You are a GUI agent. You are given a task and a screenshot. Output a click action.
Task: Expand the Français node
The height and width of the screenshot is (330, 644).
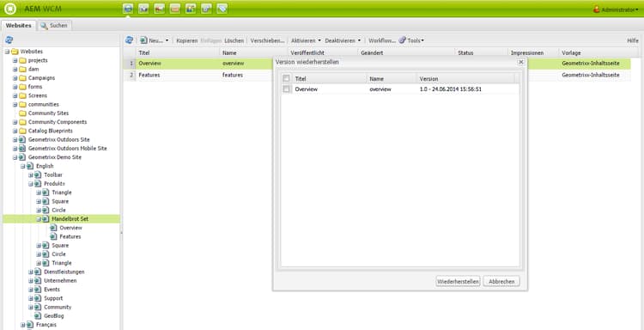(23, 325)
